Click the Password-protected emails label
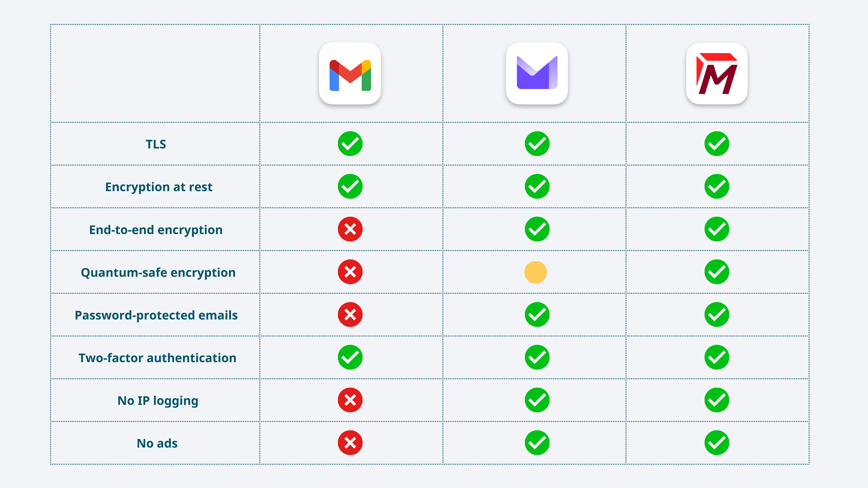This screenshot has width=868, height=488. click(x=156, y=316)
